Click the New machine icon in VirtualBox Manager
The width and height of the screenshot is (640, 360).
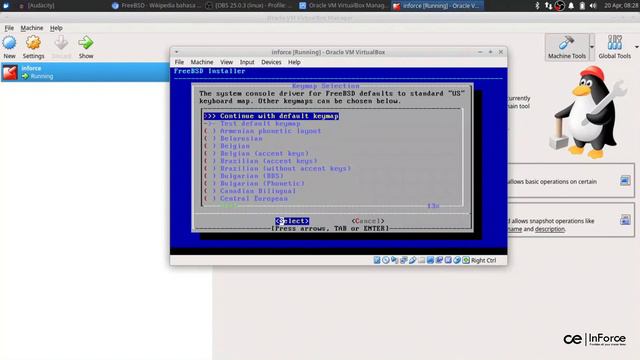point(9,43)
